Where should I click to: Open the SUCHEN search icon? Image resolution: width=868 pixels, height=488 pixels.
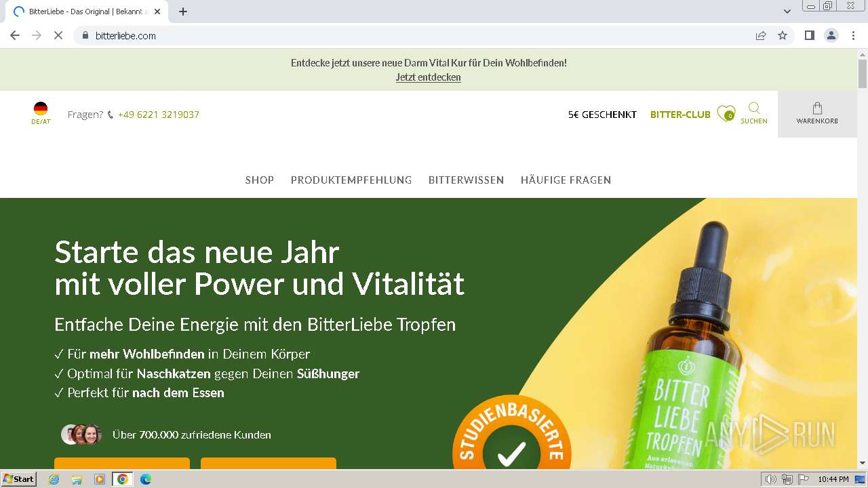pyautogui.click(x=754, y=113)
